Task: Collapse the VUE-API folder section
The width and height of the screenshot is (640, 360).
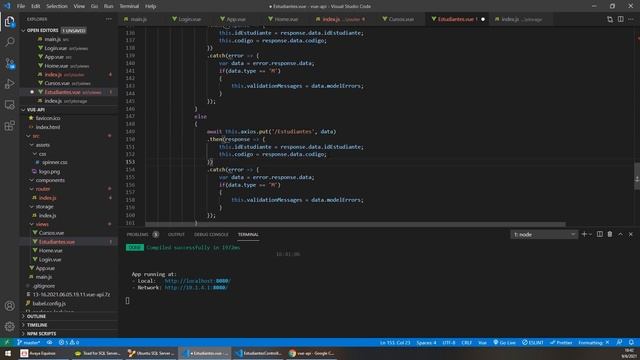Action: 36,110
